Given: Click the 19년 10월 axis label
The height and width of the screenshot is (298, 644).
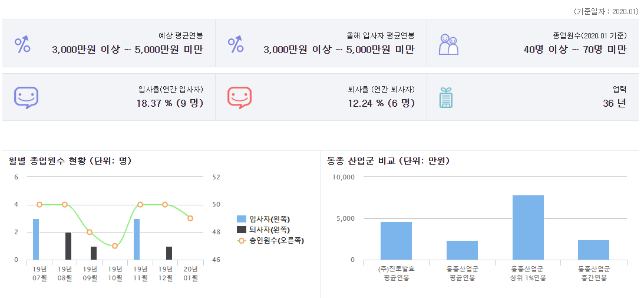Looking at the screenshot, I should coord(115,274).
